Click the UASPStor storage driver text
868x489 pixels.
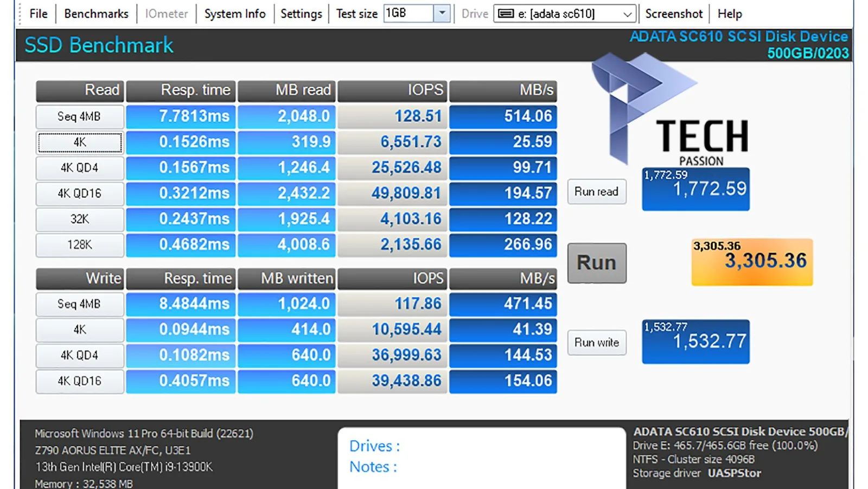[x=734, y=473]
